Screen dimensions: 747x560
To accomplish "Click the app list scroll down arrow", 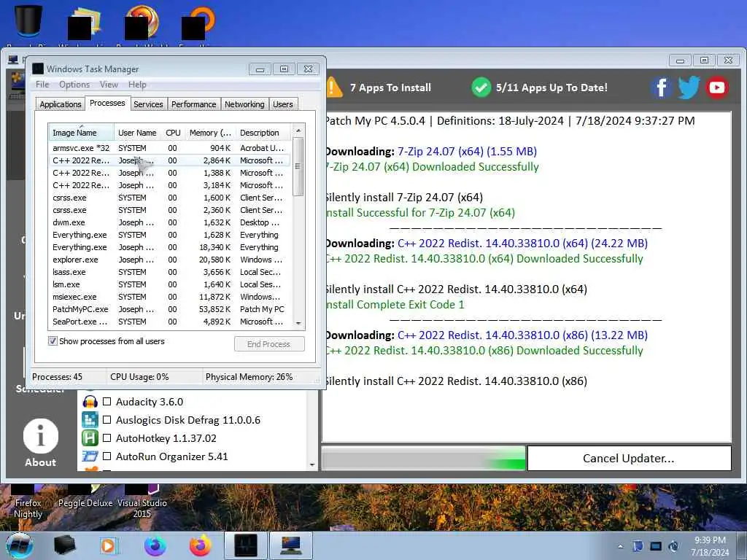I will pyautogui.click(x=312, y=464).
